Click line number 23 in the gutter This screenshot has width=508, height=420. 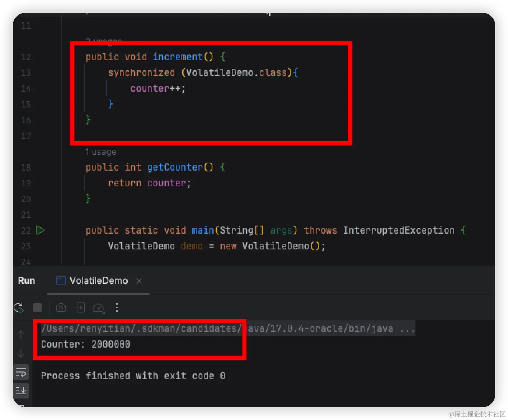[x=26, y=246]
